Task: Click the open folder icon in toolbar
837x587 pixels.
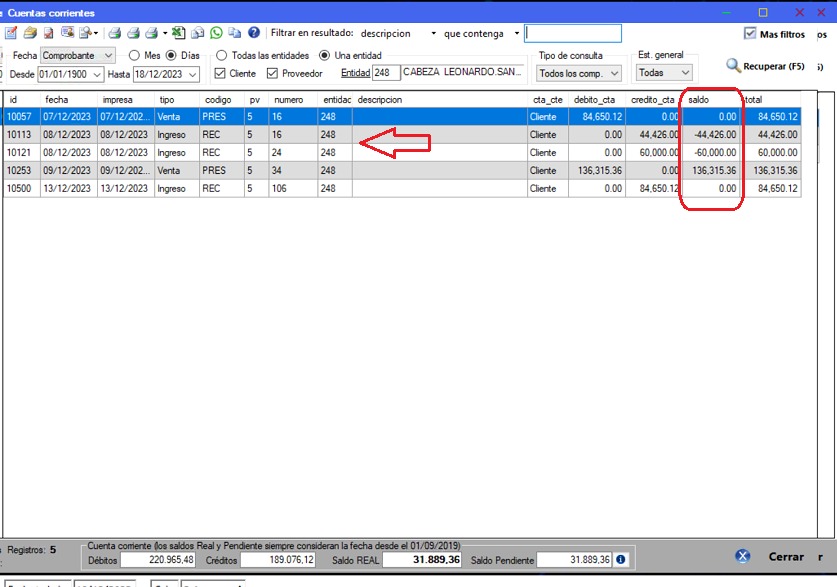Action: pos(30,33)
